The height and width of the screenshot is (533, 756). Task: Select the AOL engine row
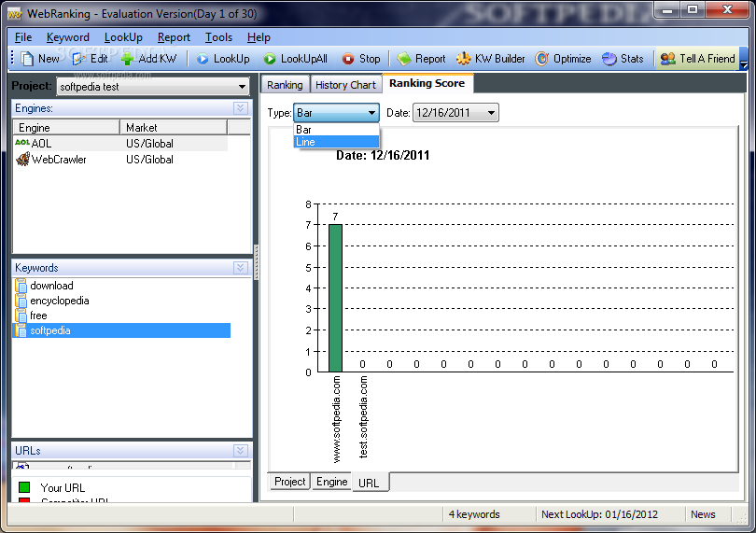click(120, 143)
